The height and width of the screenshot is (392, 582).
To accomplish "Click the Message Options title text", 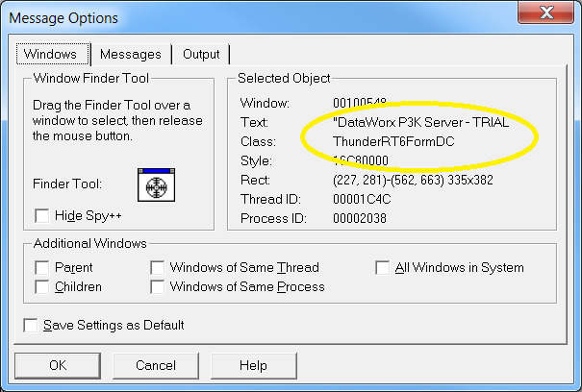I will click(63, 18).
